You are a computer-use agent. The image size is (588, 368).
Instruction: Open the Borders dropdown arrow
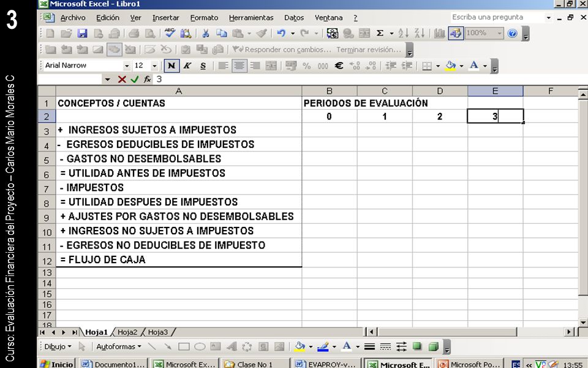[x=437, y=66]
